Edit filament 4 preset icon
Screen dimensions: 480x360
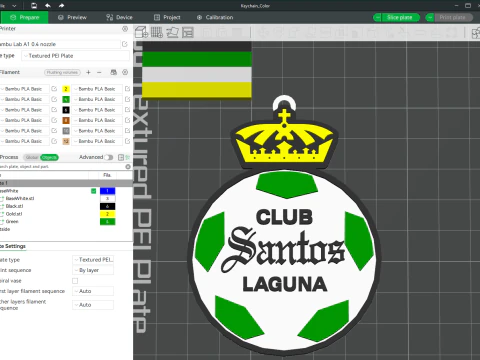(x=127, y=99)
